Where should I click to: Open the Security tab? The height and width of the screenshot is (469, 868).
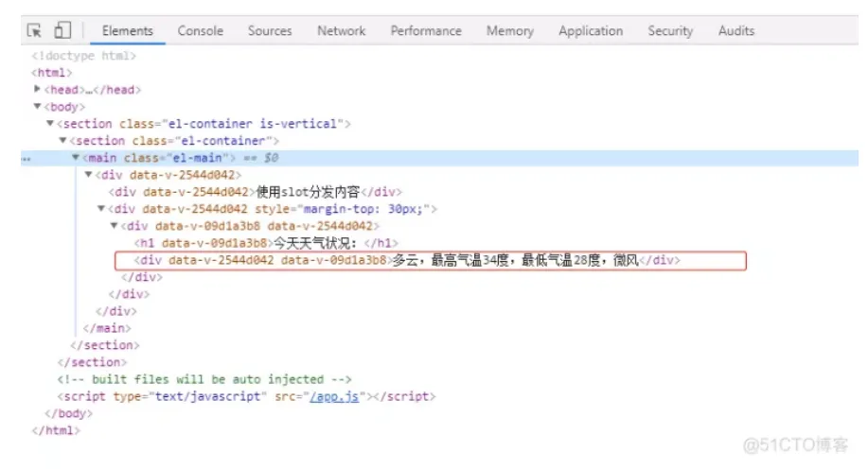coord(670,31)
